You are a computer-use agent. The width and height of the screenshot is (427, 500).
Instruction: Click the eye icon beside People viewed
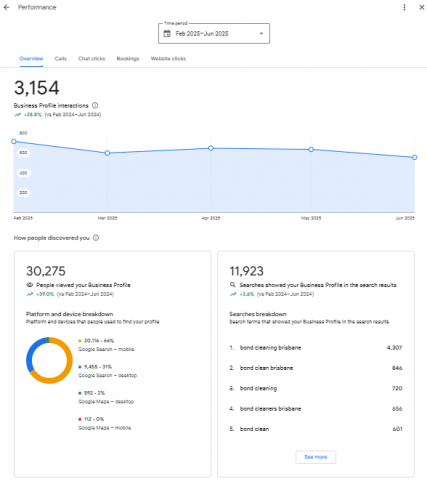[30, 285]
